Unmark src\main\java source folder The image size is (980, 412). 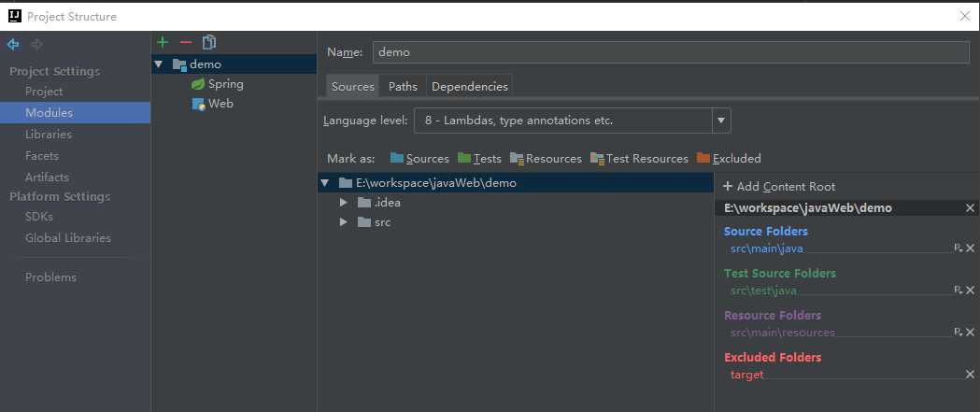click(970, 249)
